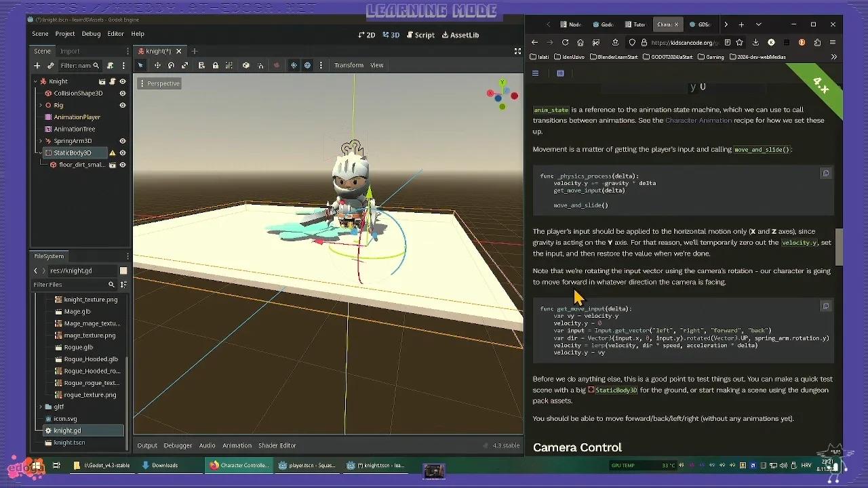Open the Perspective view menu
This screenshot has height=488, width=868.
click(159, 83)
